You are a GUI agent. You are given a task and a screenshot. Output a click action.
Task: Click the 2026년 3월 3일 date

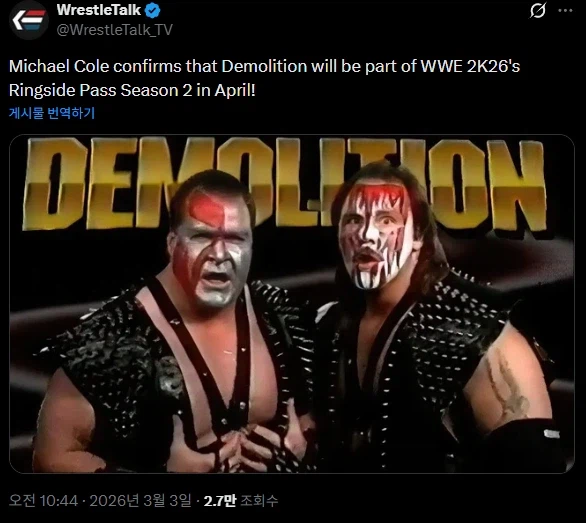(140, 500)
